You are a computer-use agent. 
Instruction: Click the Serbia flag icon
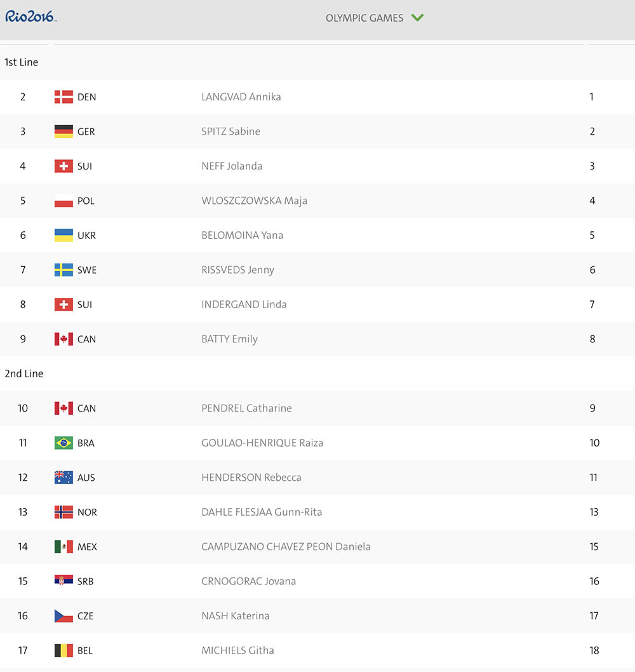[63, 581]
